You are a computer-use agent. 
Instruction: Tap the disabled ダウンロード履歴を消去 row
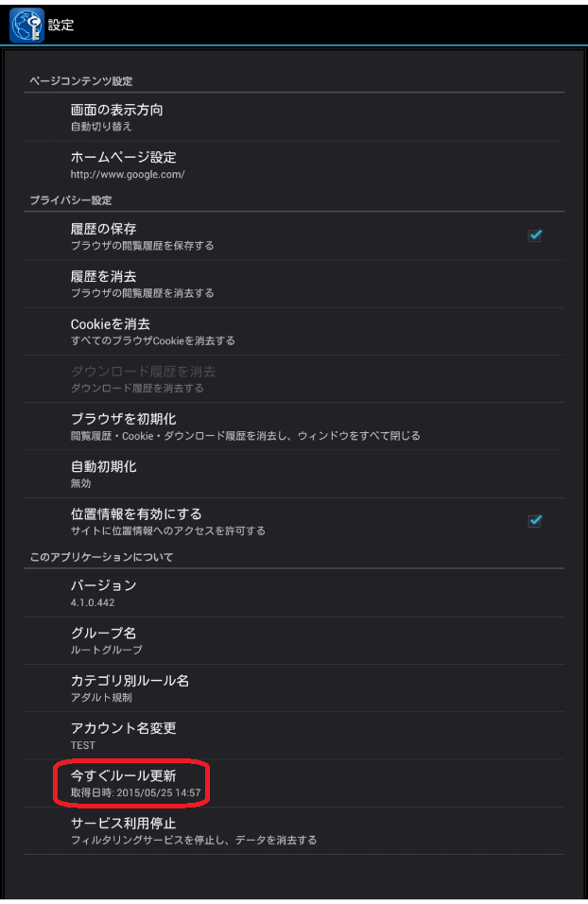click(x=294, y=379)
